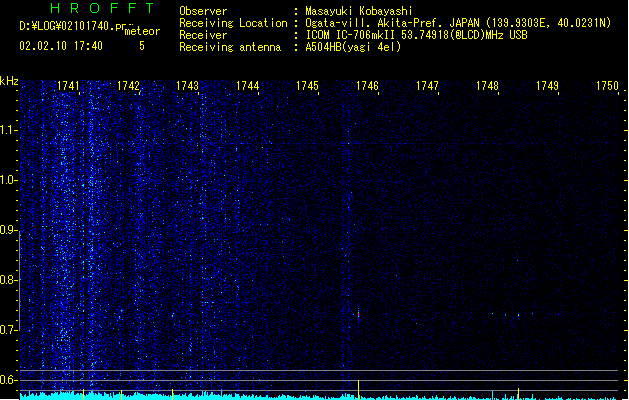Click antenna value A504HB(yagi 4el)

(353, 47)
